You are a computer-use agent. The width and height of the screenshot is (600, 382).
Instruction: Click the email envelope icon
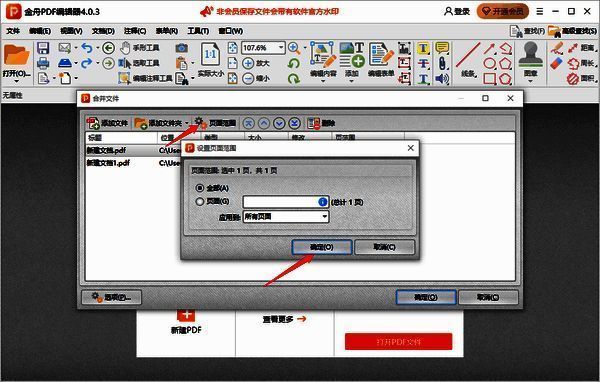(x=65, y=48)
